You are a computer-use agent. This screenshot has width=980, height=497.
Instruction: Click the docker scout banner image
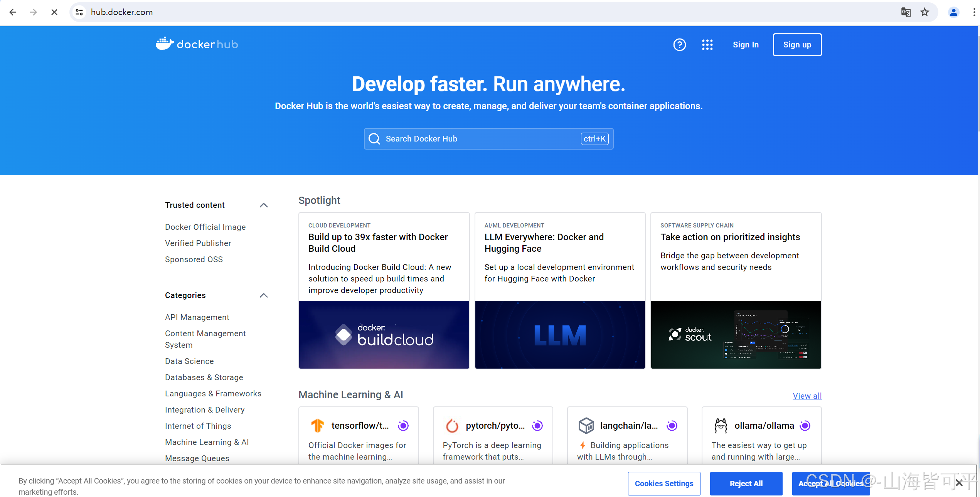(736, 335)
